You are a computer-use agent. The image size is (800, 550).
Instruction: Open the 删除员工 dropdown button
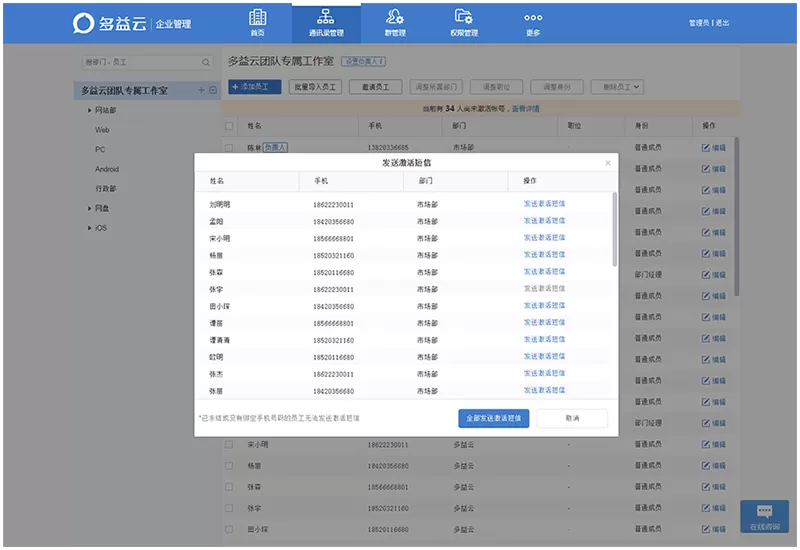tap(617, 87)
